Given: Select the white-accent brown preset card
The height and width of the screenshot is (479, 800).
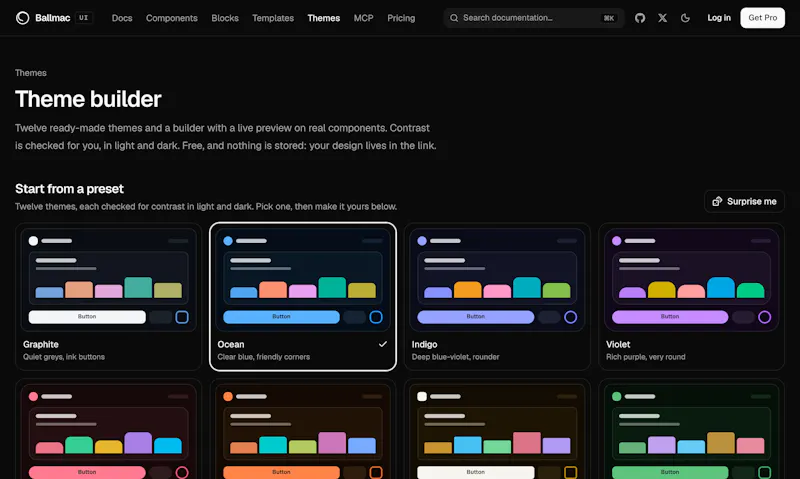Looking at the screenshot, I should click(x=497, y=429).
